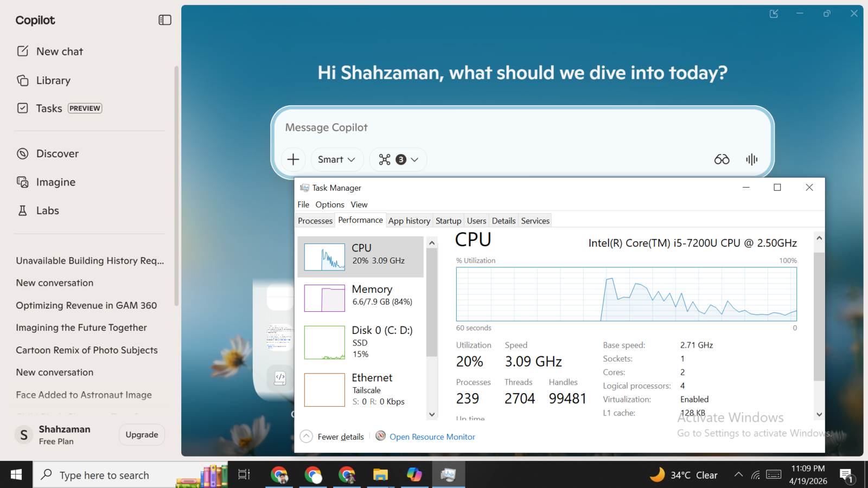Open Tasks preview page

(59, 108)
